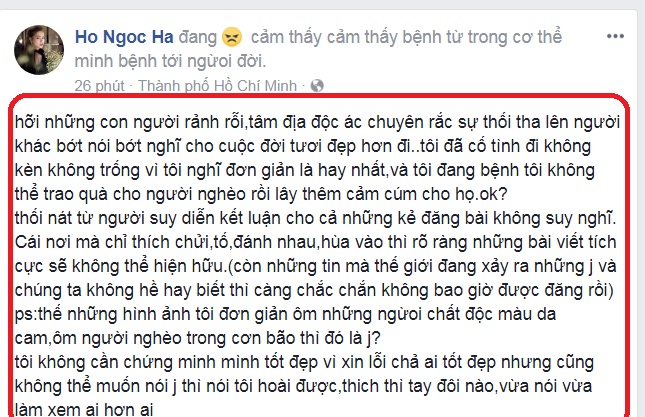The image size is (645, 417).
Task: Click post line starting 'Cái nơi mà chỉ thích chửi'
Action: click(x=316, y=242)
